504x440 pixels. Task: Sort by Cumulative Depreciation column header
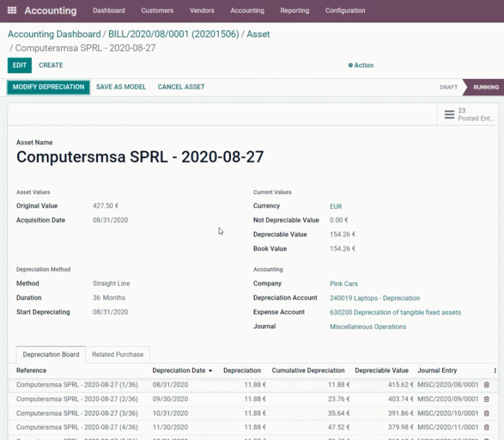(308, 371)
